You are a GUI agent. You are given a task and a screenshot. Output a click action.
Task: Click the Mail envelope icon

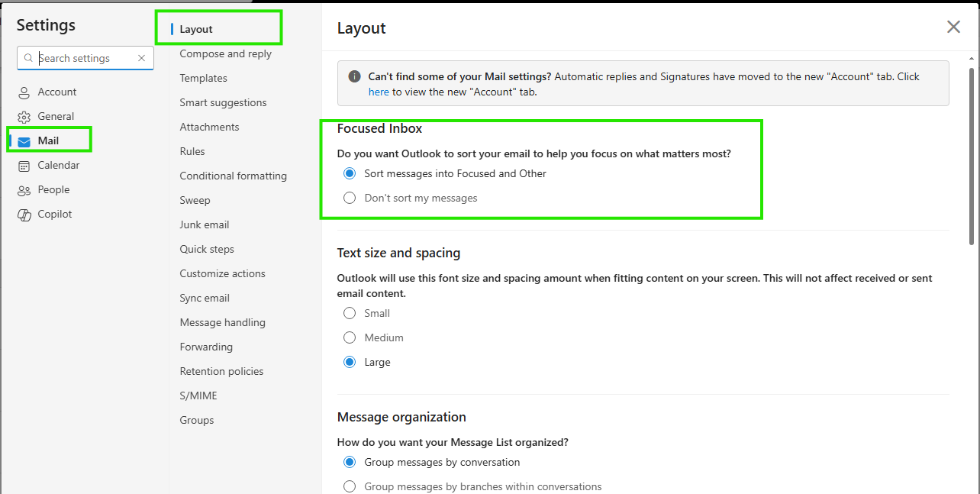[24, 141]
